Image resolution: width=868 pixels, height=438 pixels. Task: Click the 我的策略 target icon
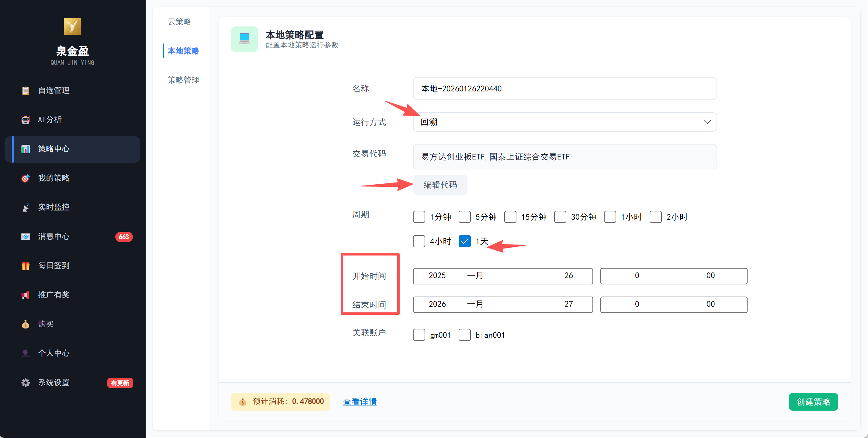26,178
